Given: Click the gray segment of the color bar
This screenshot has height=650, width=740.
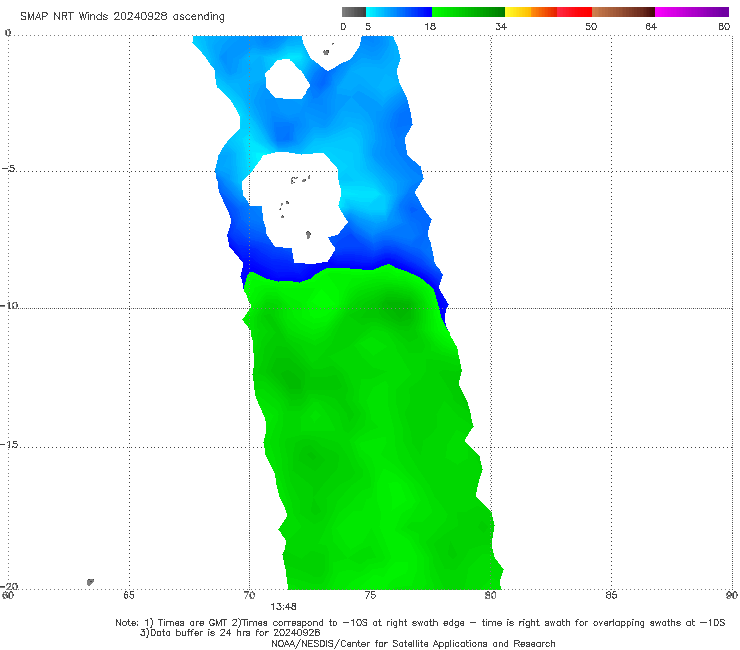Looking at the screenshot, I should click(354, 12).
